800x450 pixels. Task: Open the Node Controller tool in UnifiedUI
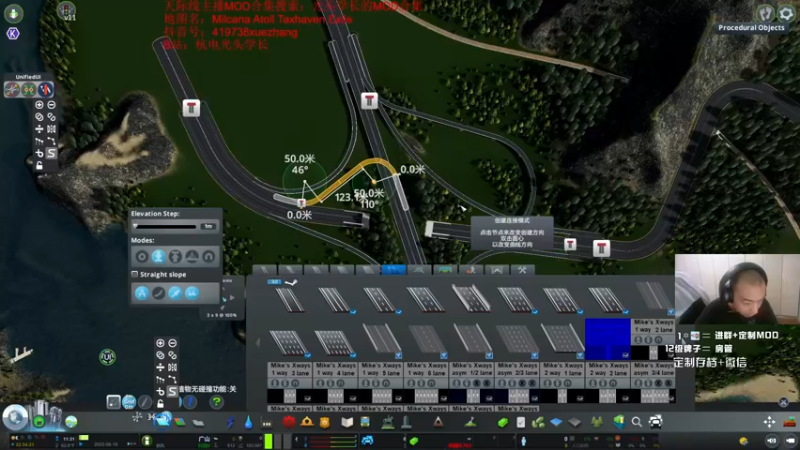click(12, 90)
